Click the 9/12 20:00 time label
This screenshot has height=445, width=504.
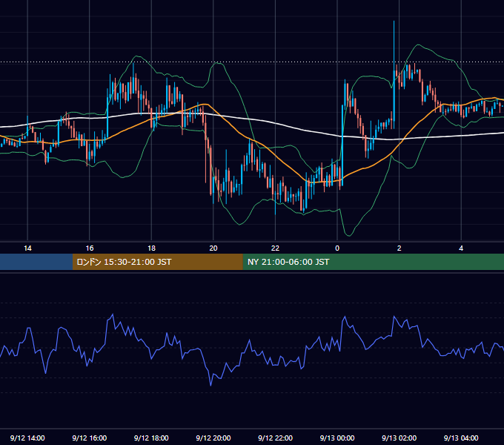tap(213, 438)
